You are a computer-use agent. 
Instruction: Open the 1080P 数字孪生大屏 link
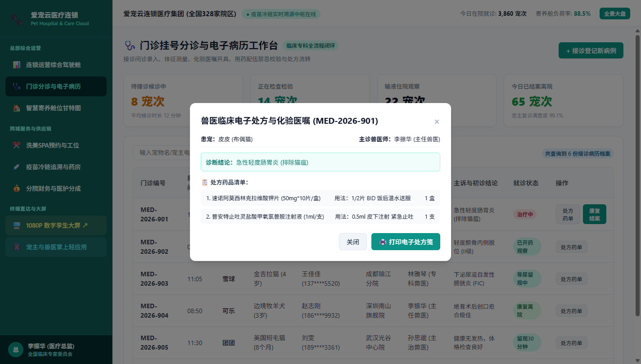pos(56,225)
